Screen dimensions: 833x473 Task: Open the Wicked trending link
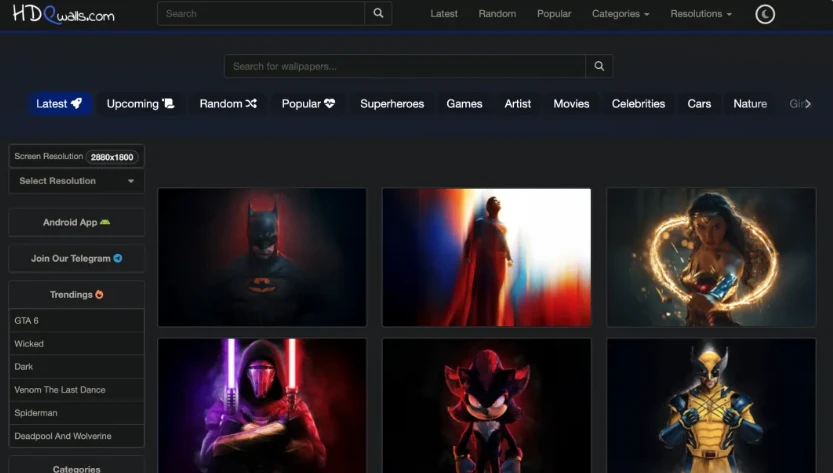pos(76,343)
